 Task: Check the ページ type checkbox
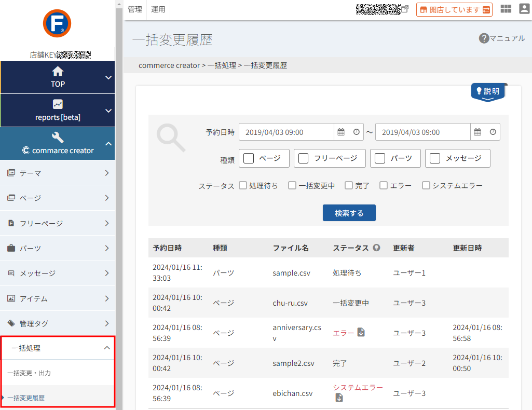[249, 158]
